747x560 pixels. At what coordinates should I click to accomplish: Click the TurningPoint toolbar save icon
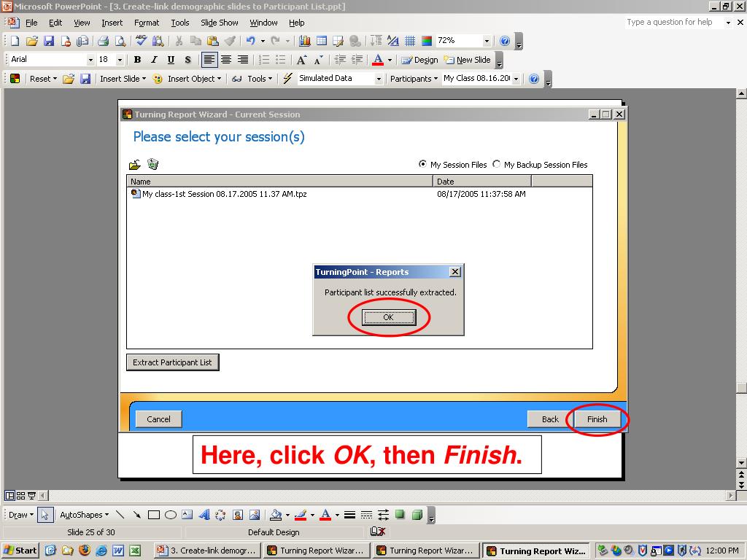click(x=85, y=79)
